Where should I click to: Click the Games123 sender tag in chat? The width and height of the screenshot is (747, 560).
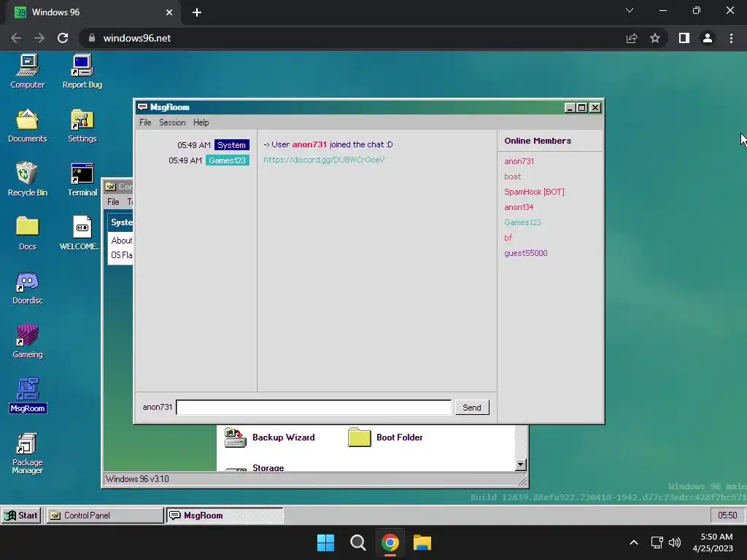click(x=228, y=160)
